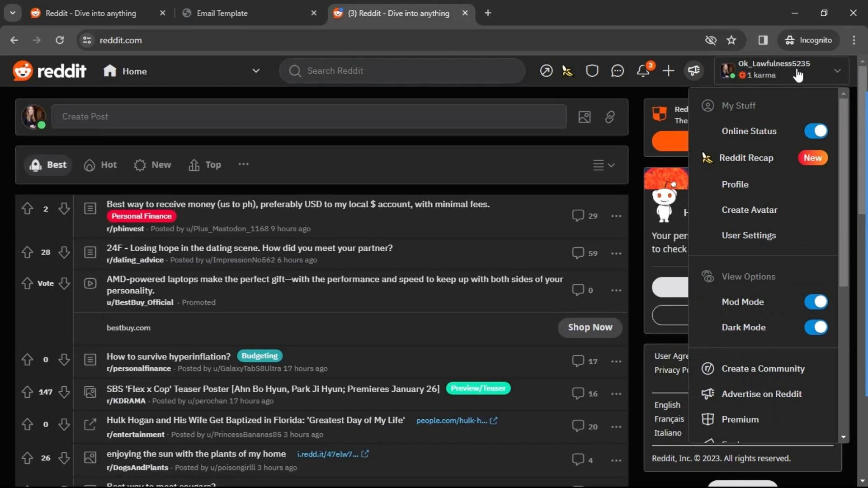Click the Create Post input field
The width and height of the screenshot is (868, 488).
tap(309, 117)
